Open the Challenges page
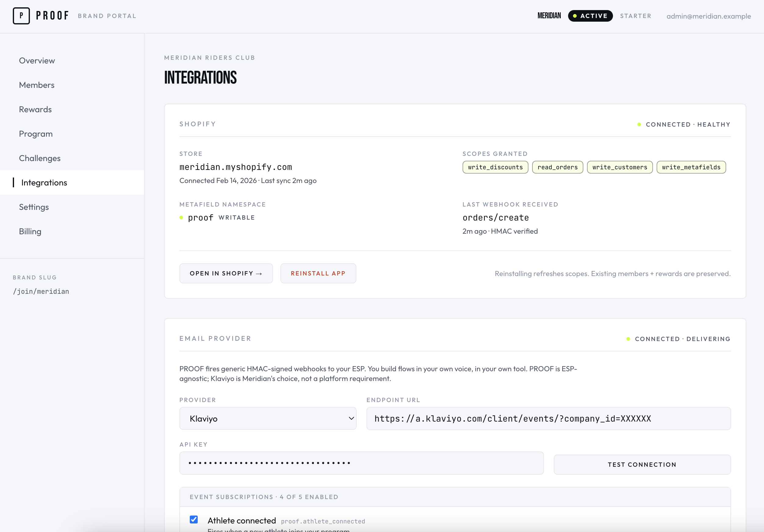The height and width of the screenshot is (532, 764). [x=40, y=158]
